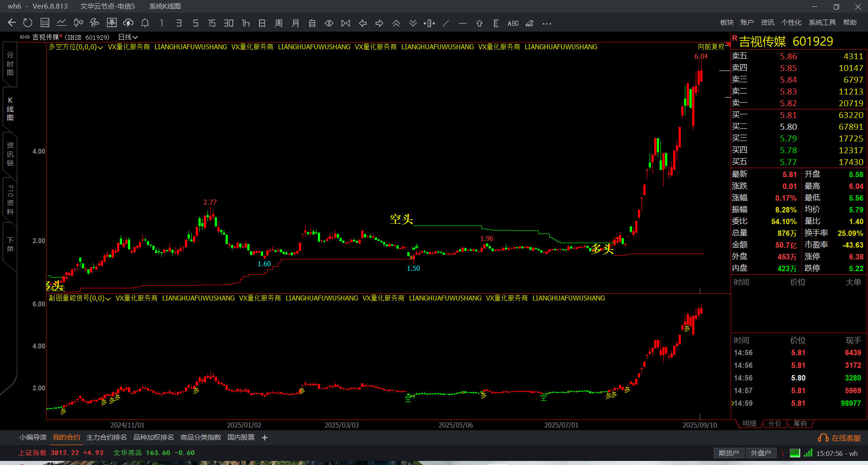Open the 账户 menu

747,23
